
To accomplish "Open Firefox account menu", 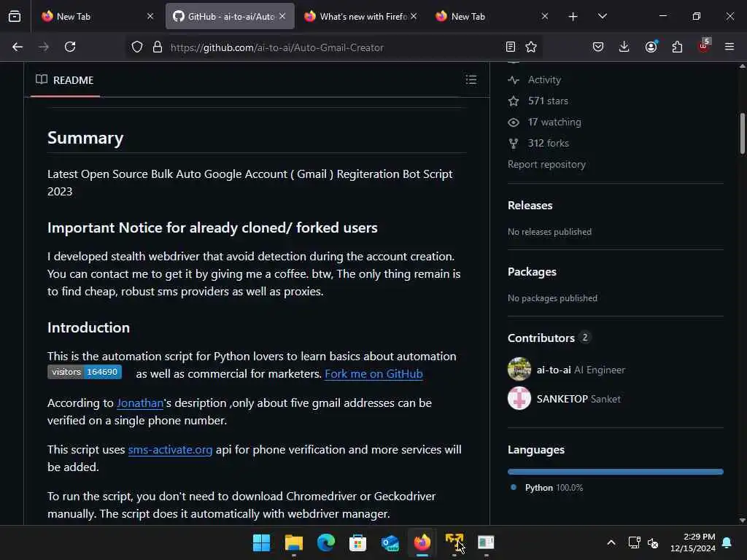I will click(651, 47).
